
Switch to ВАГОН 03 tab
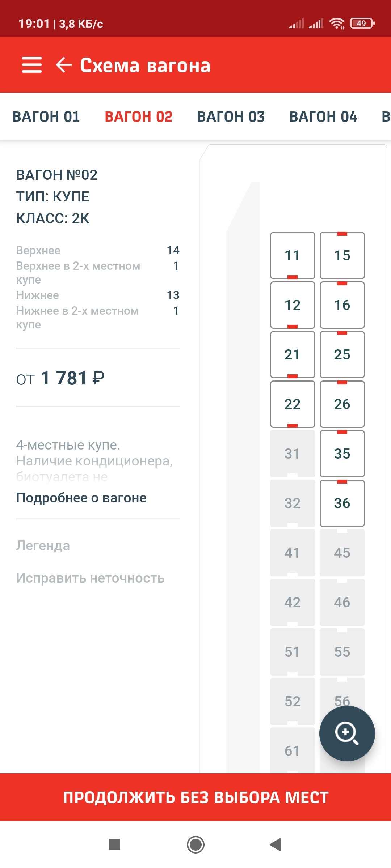click(x=231, y=117)
